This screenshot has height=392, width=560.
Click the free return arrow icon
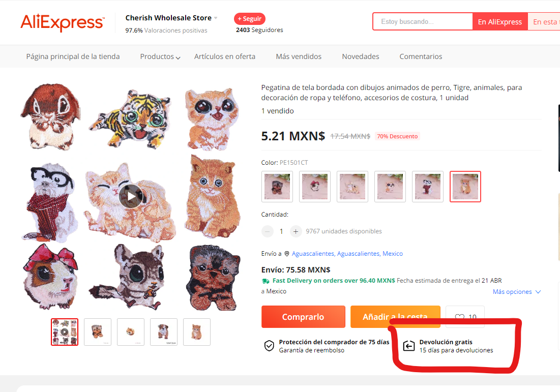click(408, 346)
